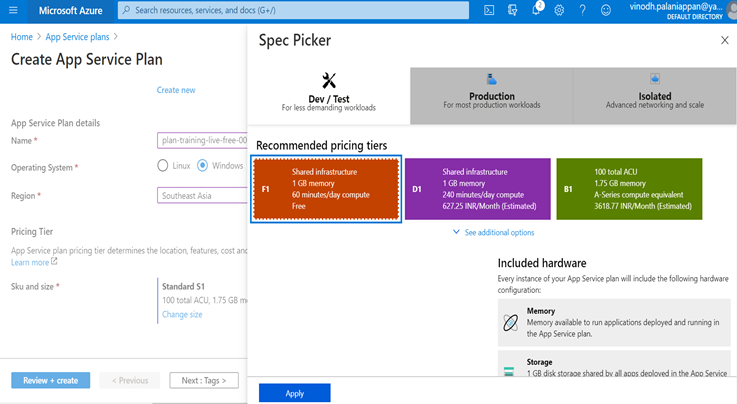
Task: Click the Apply button
Action: coord(294,394)
